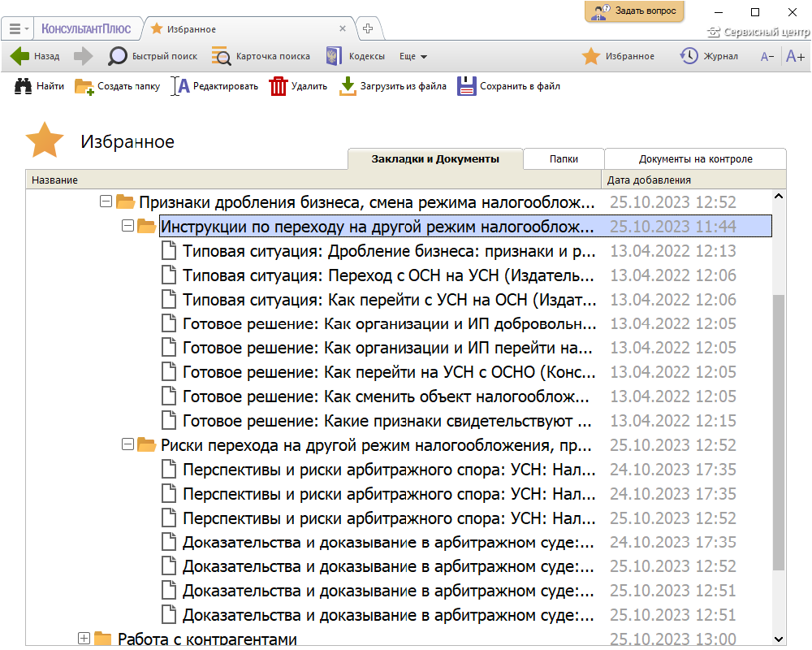
Task: Open Кодексы section
Action: tap(356, 56)
